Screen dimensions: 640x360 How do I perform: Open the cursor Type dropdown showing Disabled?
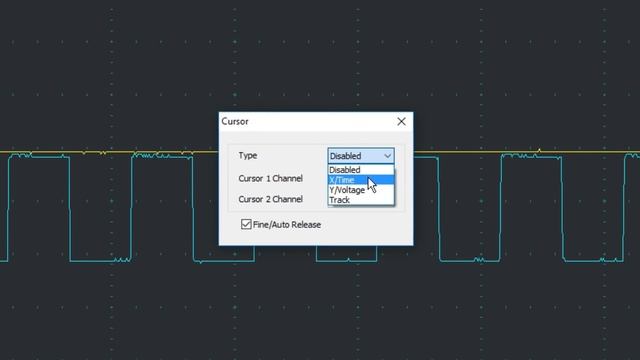361,156
